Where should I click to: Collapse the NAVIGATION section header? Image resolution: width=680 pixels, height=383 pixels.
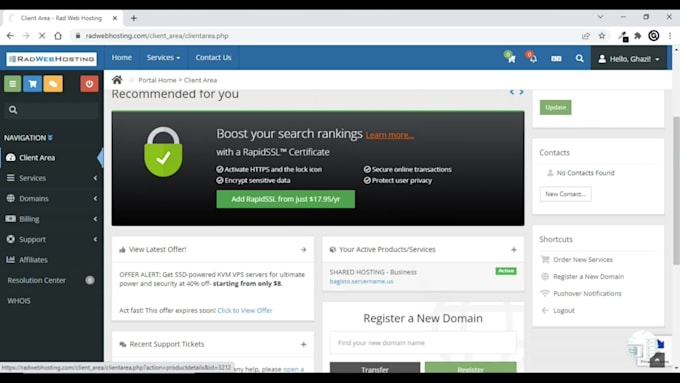(28, 138)
